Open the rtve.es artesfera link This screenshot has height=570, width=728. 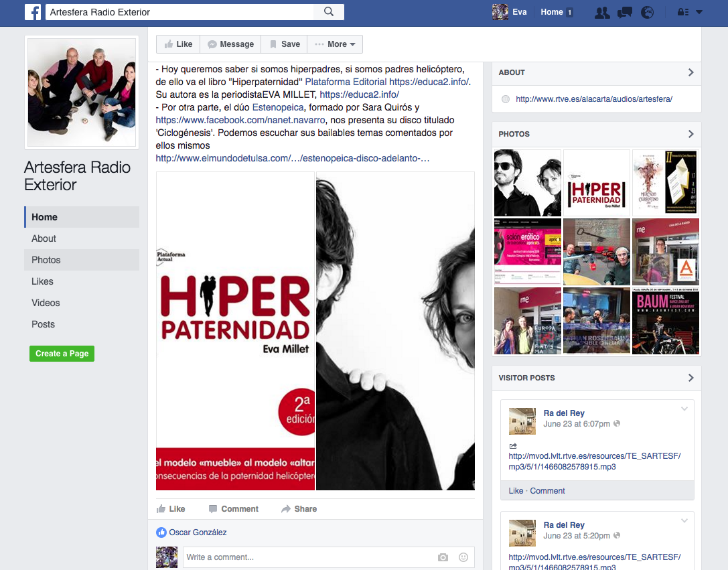point(593,99)
